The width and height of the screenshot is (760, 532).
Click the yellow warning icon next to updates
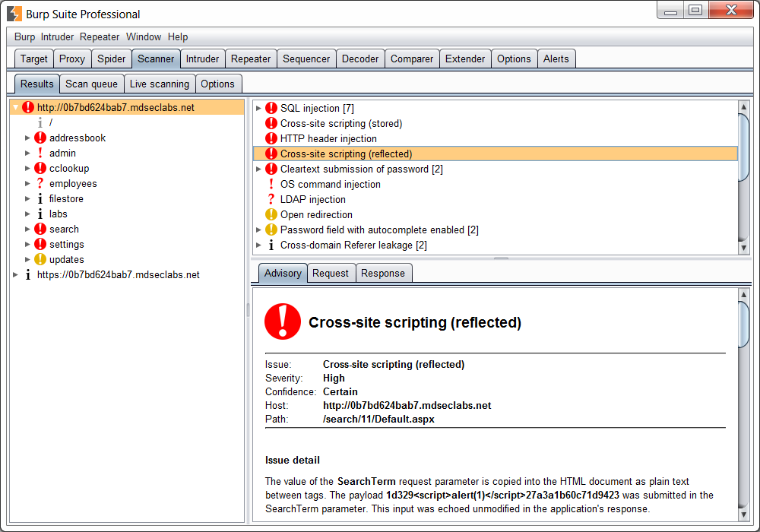[40, 259]
